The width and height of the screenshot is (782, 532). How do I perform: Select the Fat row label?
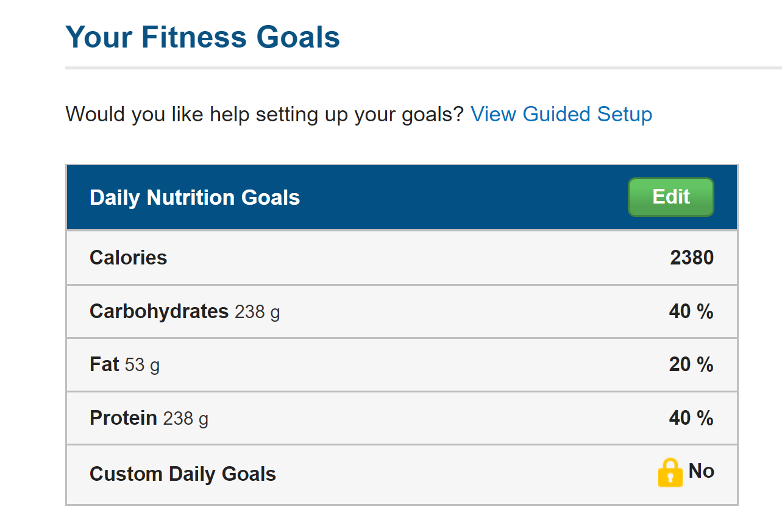104,364
